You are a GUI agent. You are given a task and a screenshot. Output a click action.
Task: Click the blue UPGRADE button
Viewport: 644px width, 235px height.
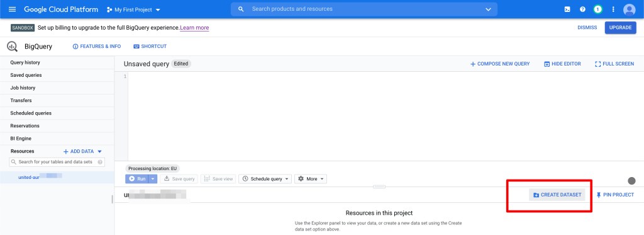tap(620, 28)
